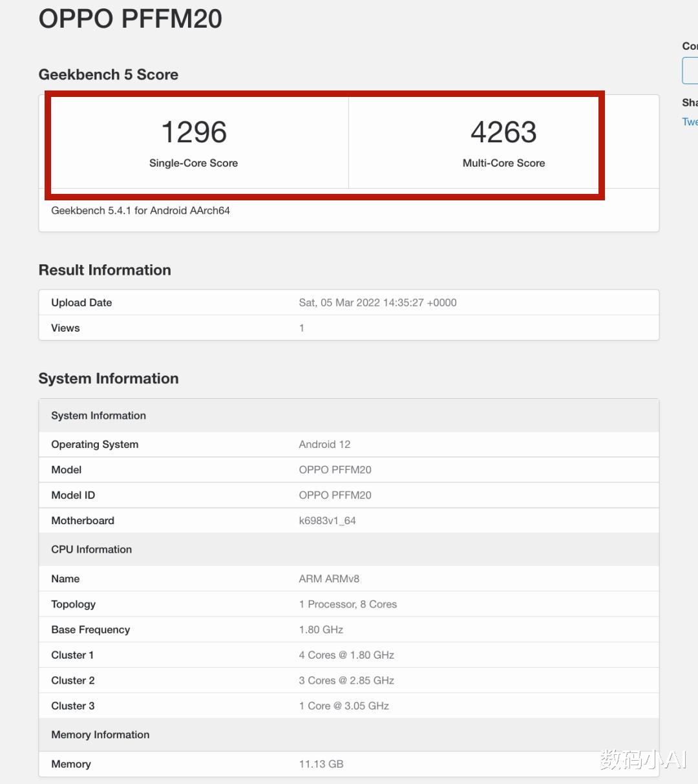
Task: Click the Result Information heading
Action: click(105, 270)
